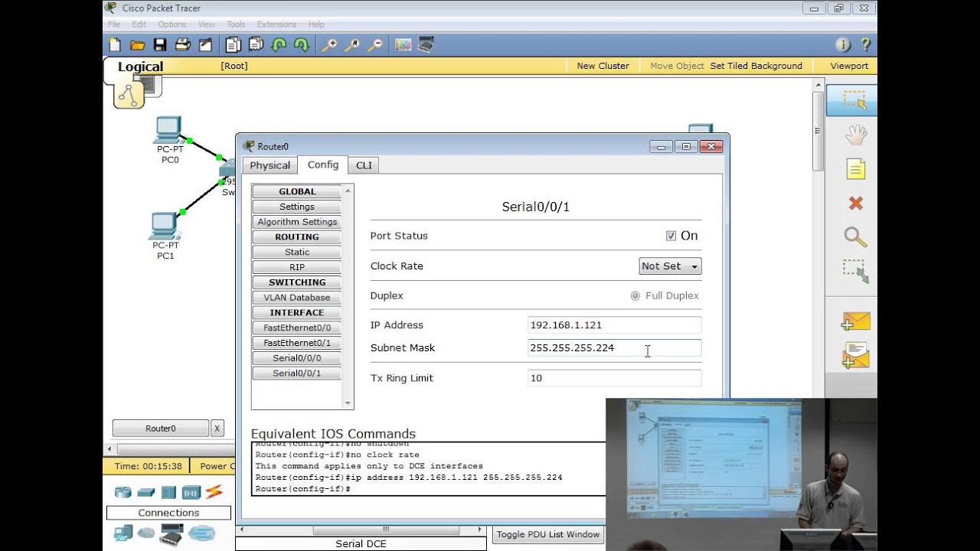Screen dimensions: 980x551
Task: Switch to the Physical tab
Action: click(x=269, y=165)
